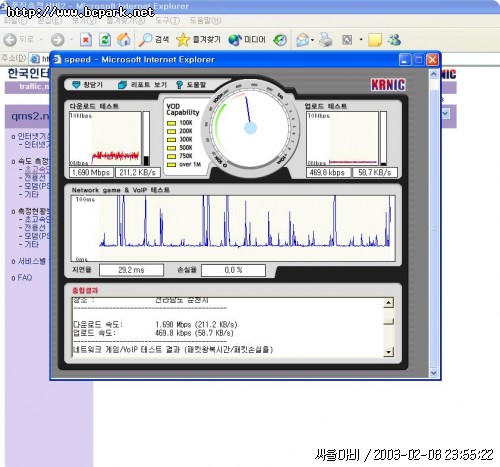Open the dropdown at right of background page

[446, 114]
